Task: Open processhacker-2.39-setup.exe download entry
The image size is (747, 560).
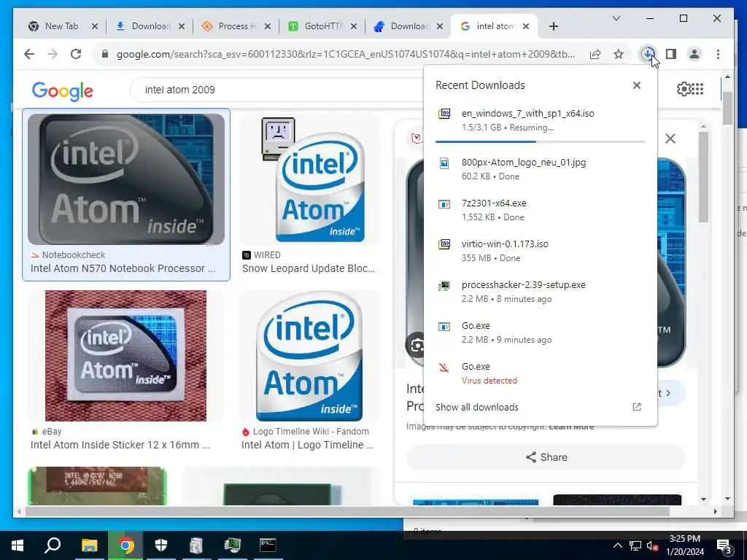Action: [x=540, y=292]
